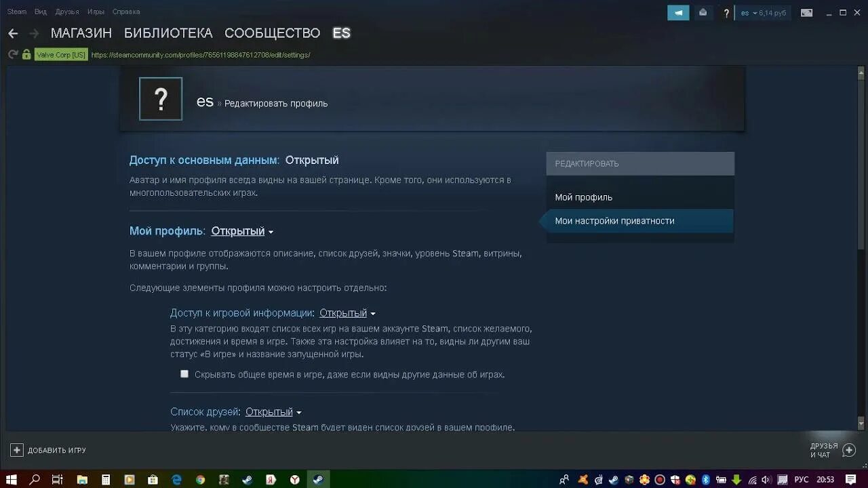Open the People icon in the taskbar
The height and width of the screenshot is (488, 868).
[564, 480]
